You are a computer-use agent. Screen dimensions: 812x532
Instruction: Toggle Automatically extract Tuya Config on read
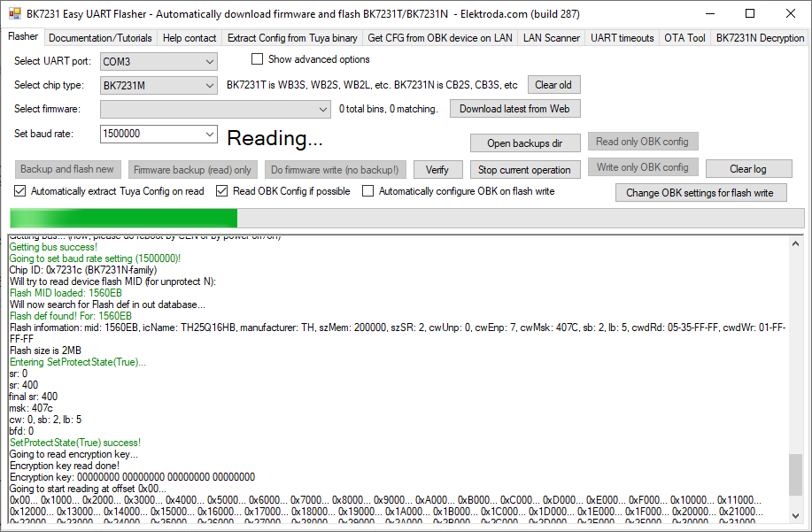pos(19,191)
